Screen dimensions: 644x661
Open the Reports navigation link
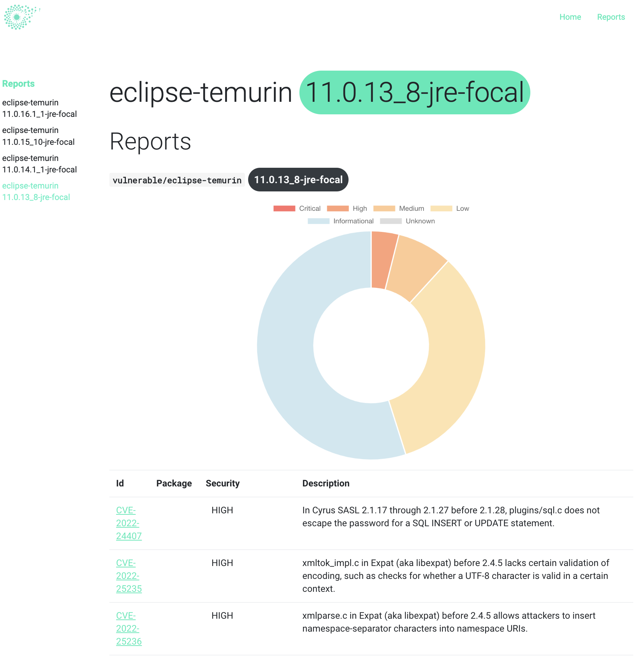click(x=611, y=17)
